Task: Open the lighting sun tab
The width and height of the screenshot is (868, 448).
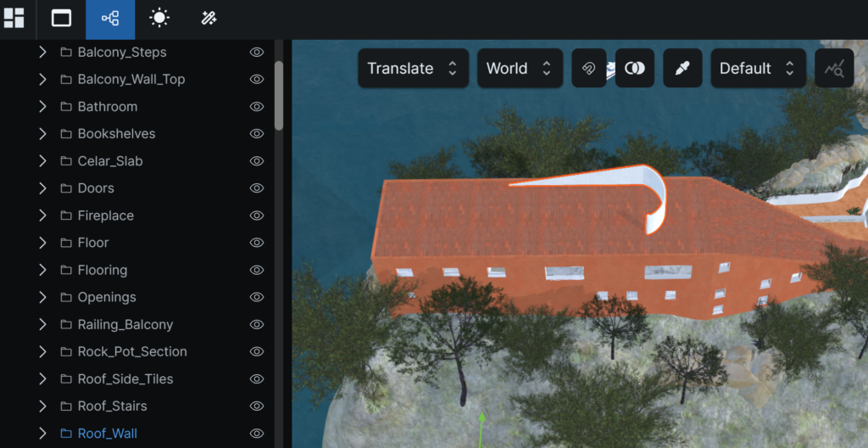Action: click(159, 19)
